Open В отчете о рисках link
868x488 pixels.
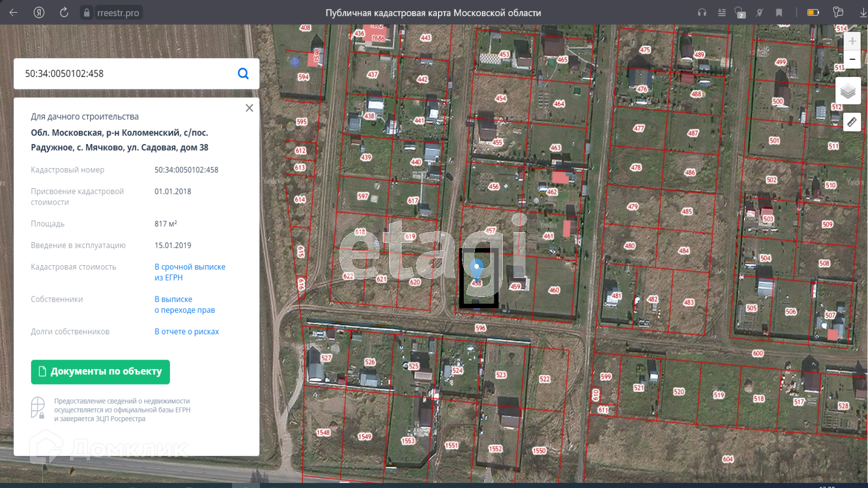click(x=186, y=332)
